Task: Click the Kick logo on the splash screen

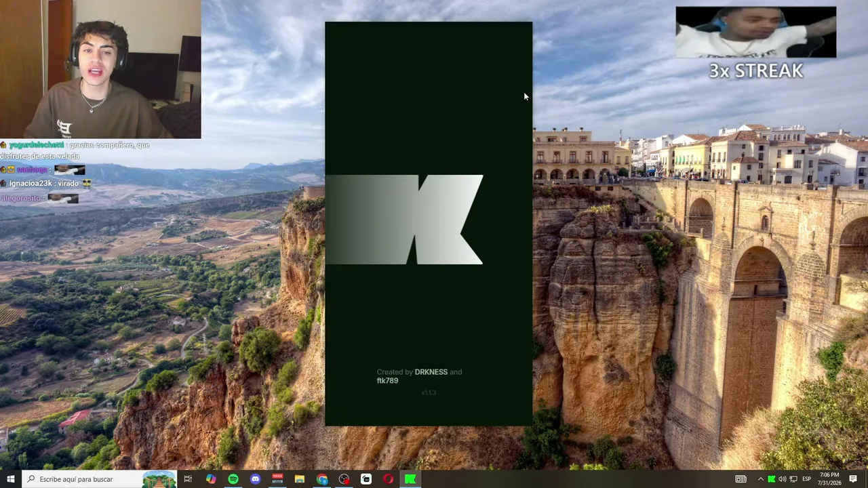Action: (404, 220)
